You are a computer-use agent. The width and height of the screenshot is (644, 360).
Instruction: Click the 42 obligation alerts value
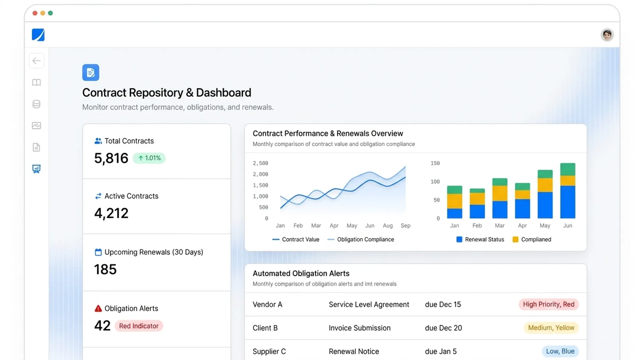click(x=102, y=326)
